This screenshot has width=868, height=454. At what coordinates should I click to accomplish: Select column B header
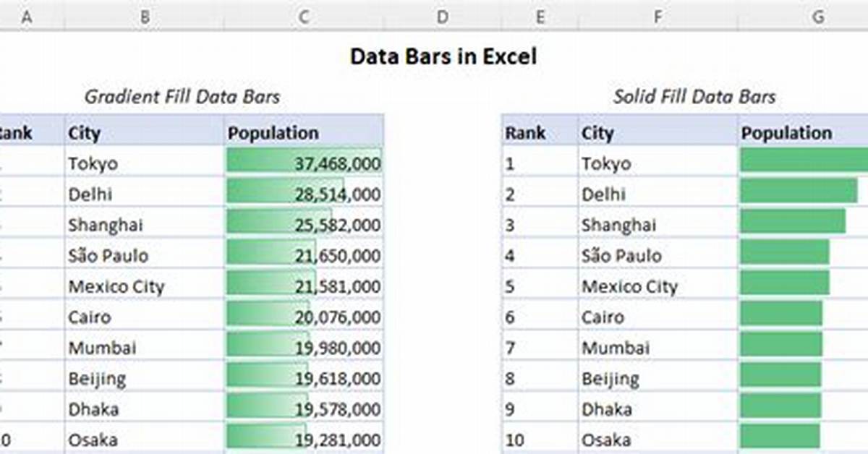pos(145,15)
